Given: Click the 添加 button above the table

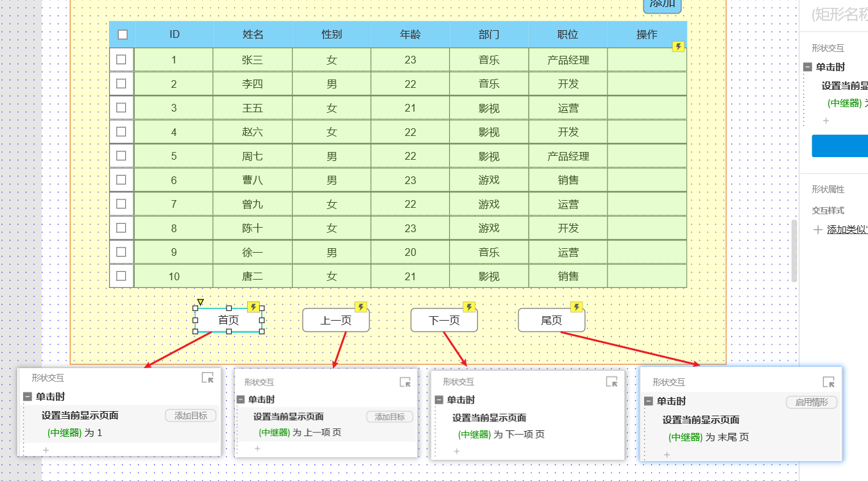Looking at the screenshot, I should click(662, 5).
